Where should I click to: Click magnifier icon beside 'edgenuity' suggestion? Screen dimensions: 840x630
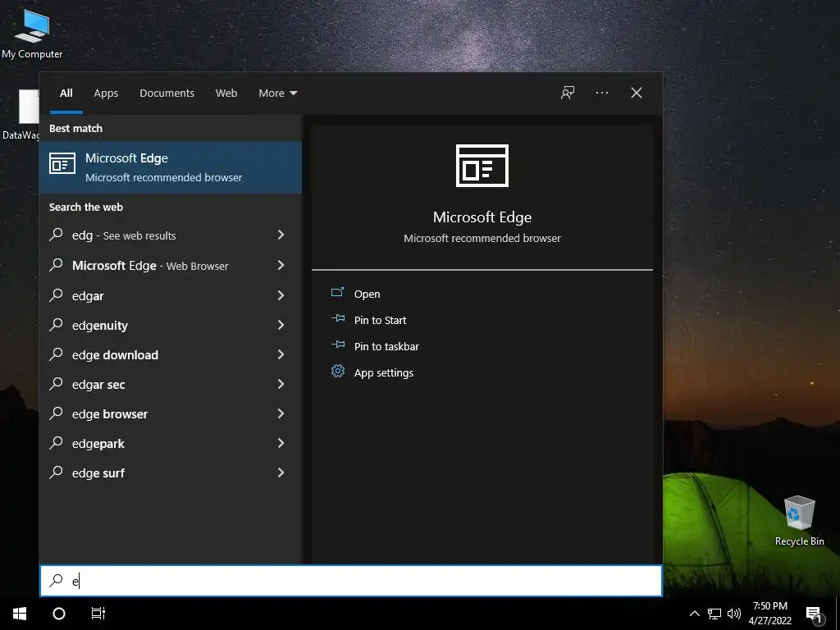[56, 324]
